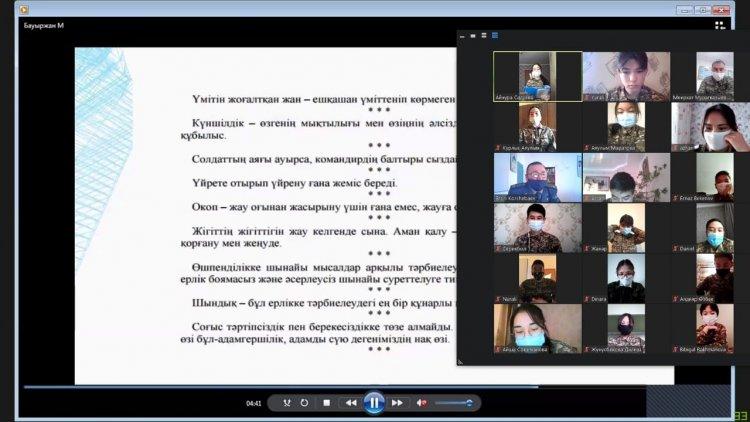Pause the video with the center button

(374, 403)
